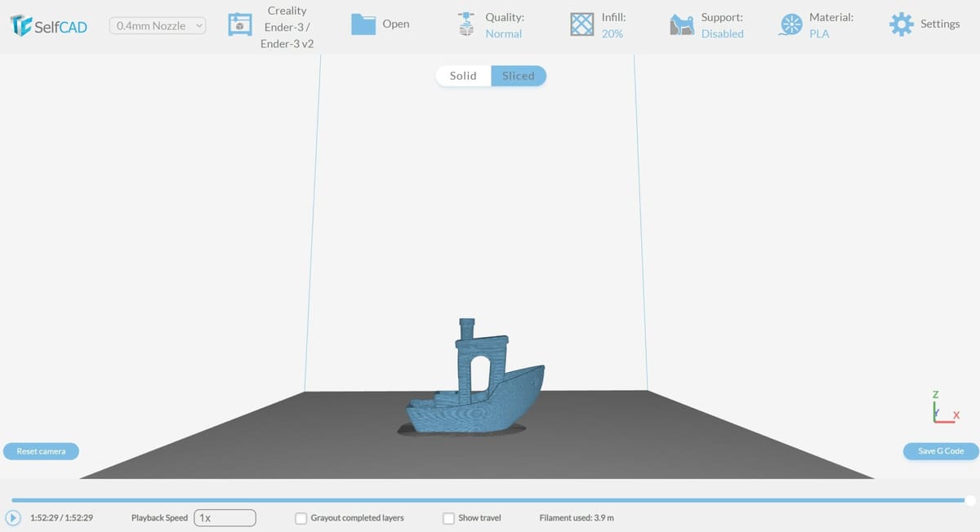Click the slicing timeline slider handle
This screenshot has width=980, height=532.
[x=970, y=500]
